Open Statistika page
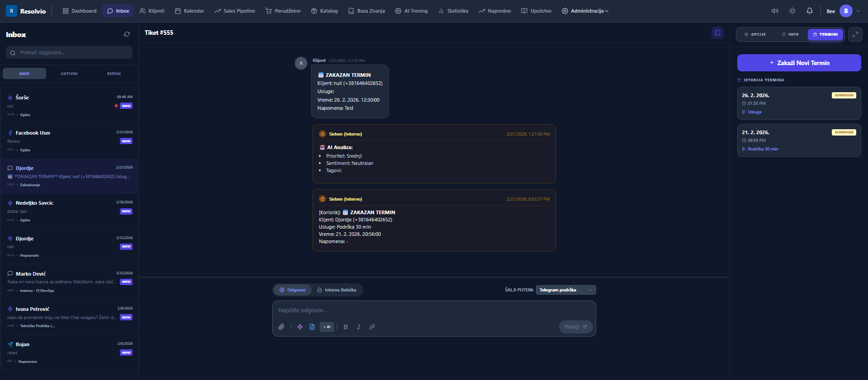 [453, 11]
